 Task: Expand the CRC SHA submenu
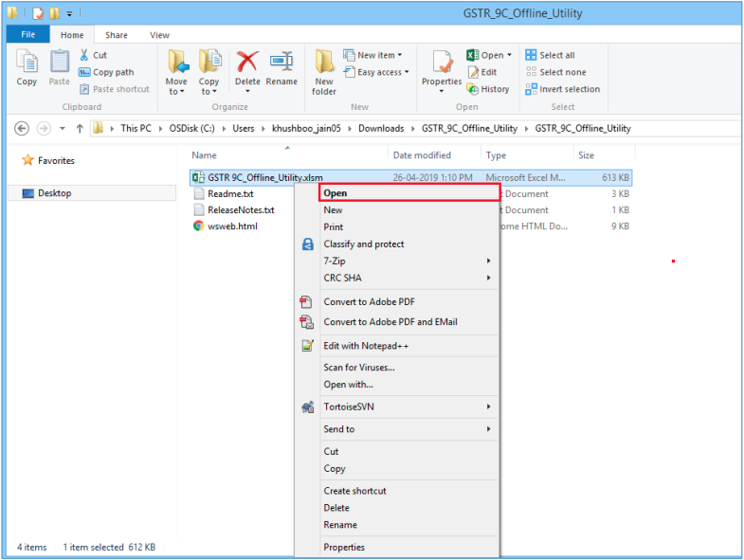(x=488, y=278)
